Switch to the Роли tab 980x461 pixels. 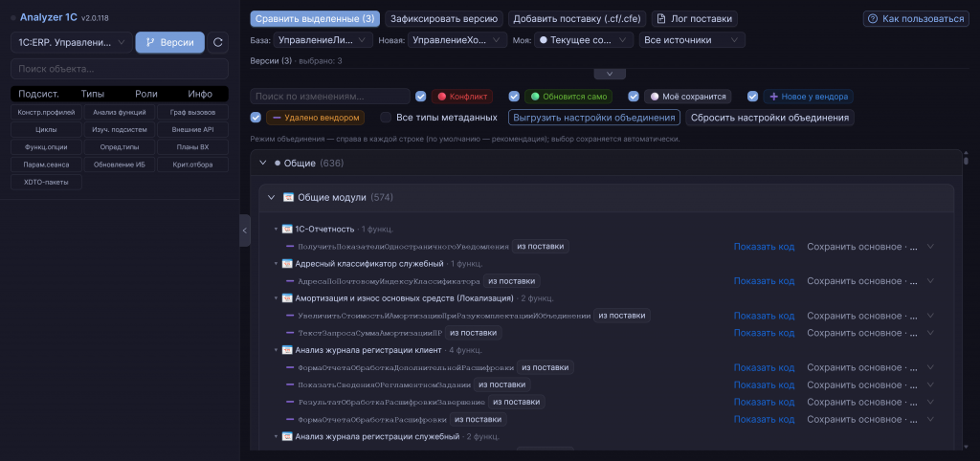(x=146, y=95)
